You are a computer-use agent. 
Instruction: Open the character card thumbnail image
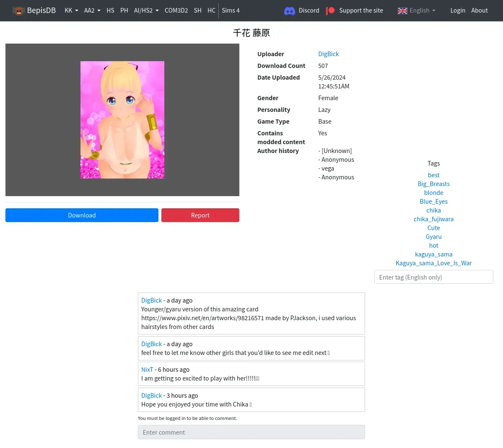[122, 120]
